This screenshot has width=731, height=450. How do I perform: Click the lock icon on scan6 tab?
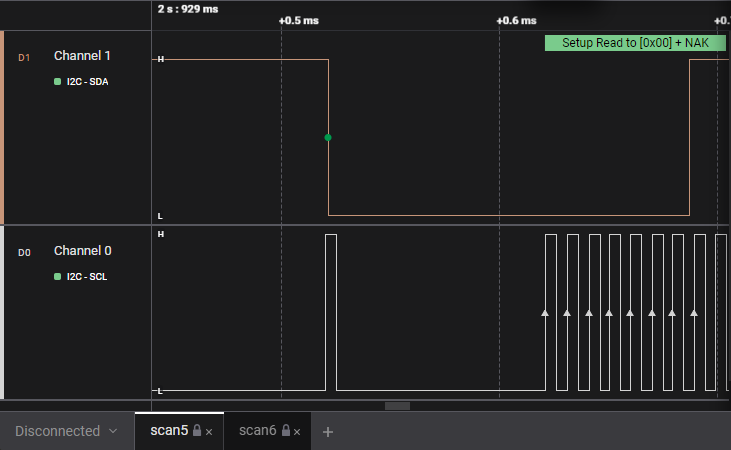click(285, 431)
